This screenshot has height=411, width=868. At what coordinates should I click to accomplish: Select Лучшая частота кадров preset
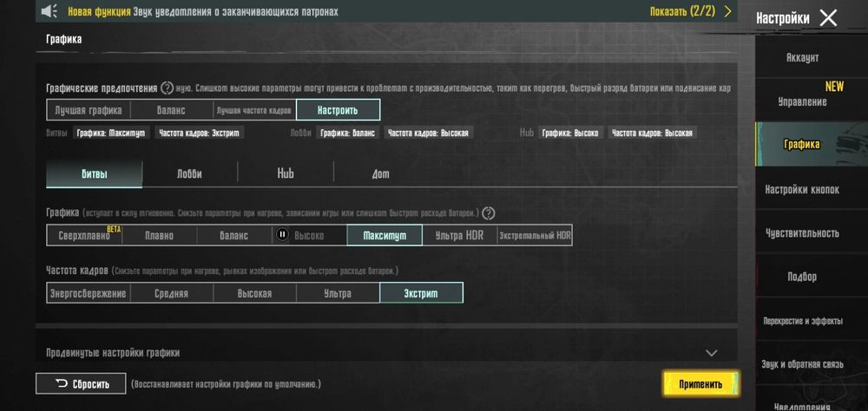pos(254,110)
